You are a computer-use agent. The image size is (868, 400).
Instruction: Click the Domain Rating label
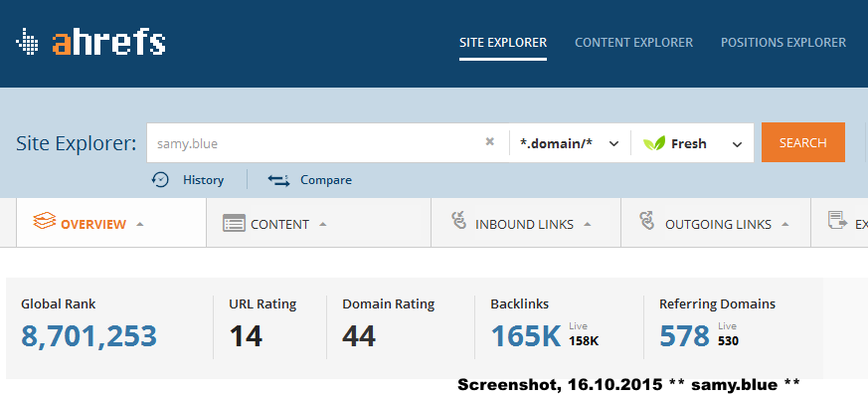coord(389,304)
